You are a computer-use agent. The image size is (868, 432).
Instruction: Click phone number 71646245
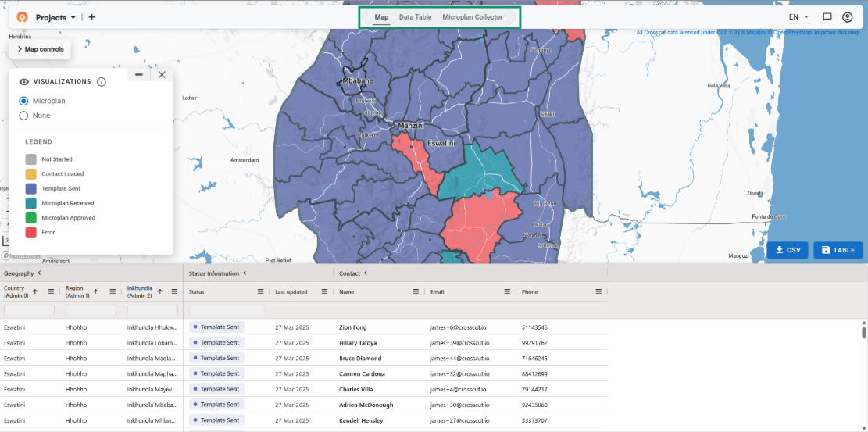pos(534,359)
